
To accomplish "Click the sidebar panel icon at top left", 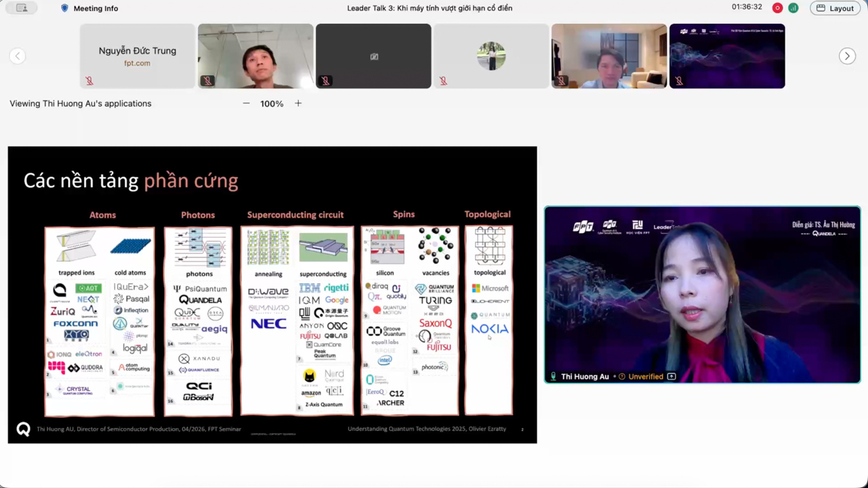I will pos(22,8).
